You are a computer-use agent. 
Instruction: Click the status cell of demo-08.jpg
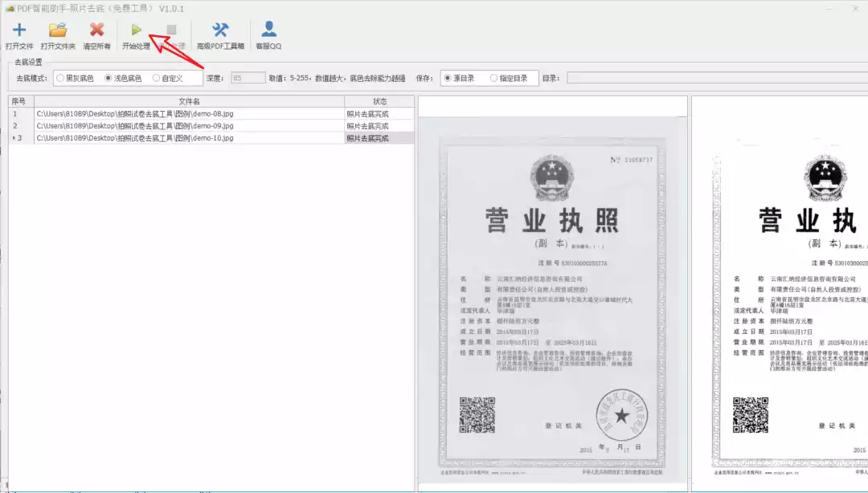point(379,113)
